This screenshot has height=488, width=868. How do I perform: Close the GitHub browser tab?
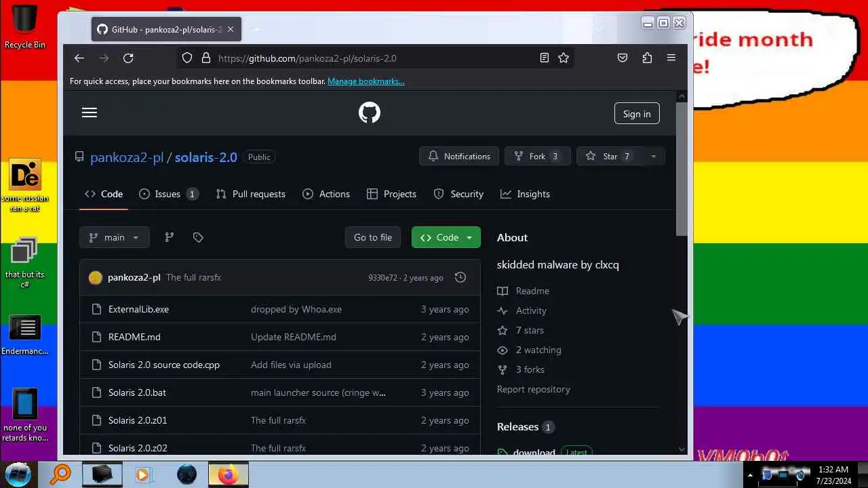[x=231, y=30]
